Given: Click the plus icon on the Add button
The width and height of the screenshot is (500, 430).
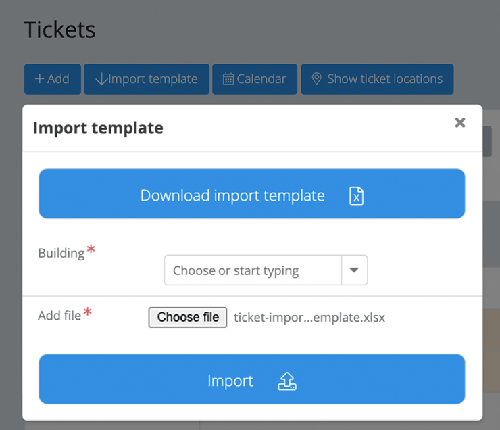Looking at the screenshot, I should click(x=39, y=79).
